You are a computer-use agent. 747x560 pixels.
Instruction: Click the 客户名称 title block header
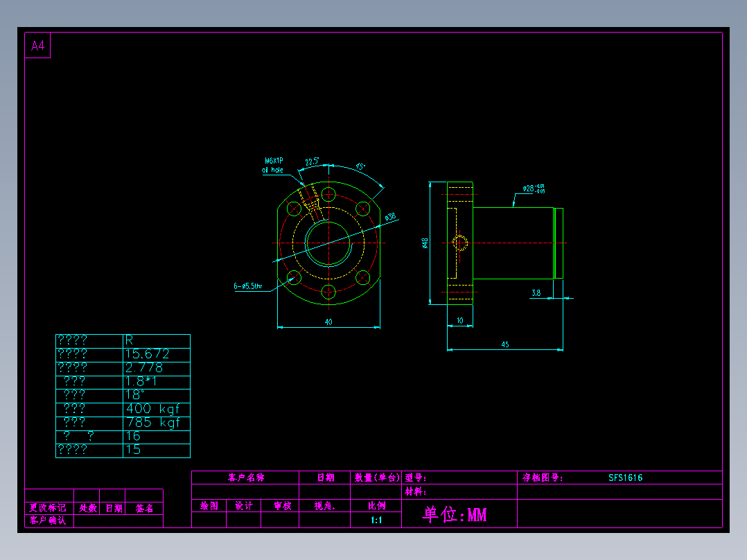[x=246, y=478]
